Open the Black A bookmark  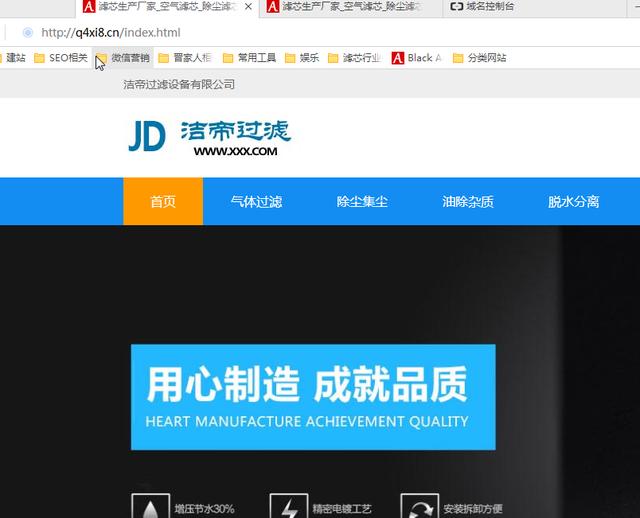coord(416,58)
